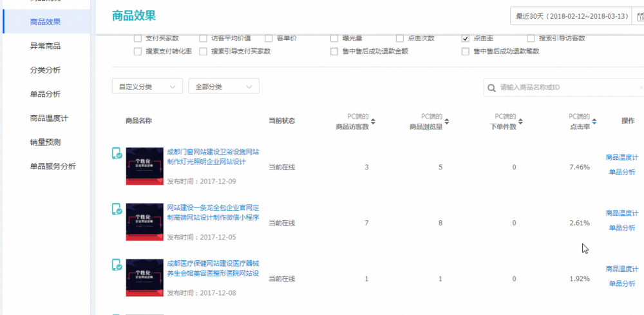Sort by PC端的商品浏览量 column arrows
The image size is (644, 315).
pos(446,122)
